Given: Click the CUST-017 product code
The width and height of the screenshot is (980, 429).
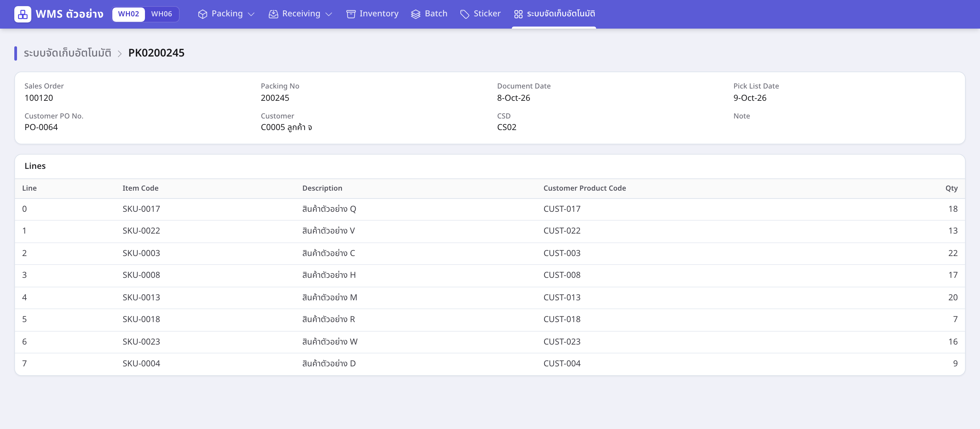Looking at the screenshot, I should pyautogui.click(x=562, y=209).
